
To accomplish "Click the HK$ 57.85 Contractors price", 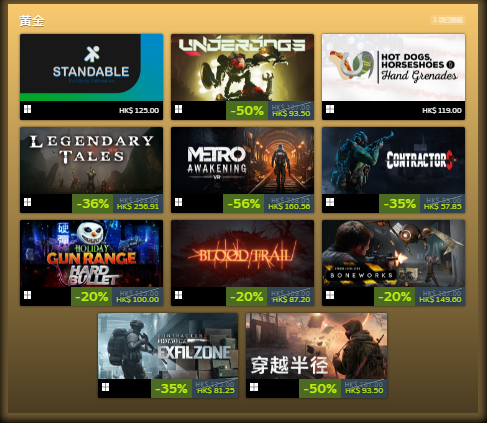I will pos(443,207).
